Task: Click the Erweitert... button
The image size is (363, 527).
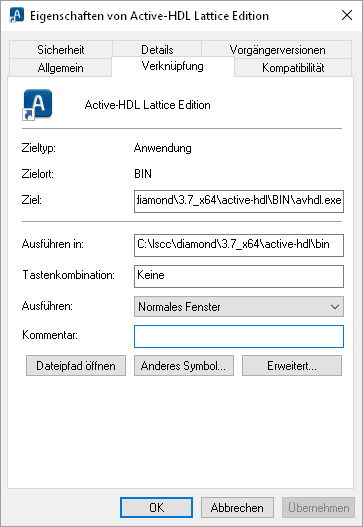Action: coord(292,366)
